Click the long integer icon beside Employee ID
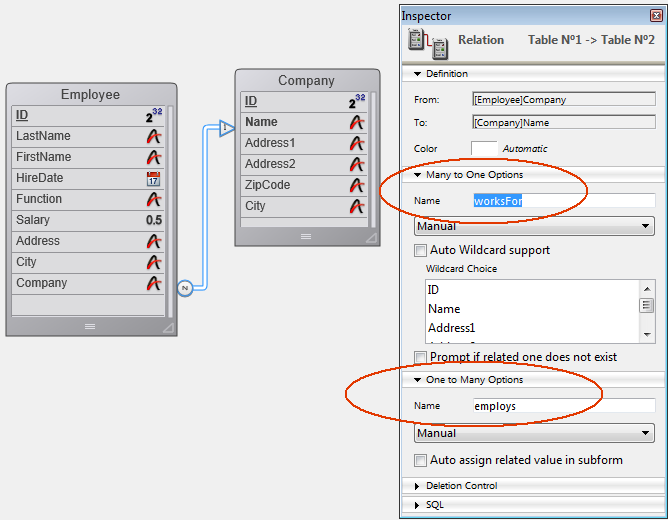This screenshot has height=520, width=668. click(x=152, y=115)
